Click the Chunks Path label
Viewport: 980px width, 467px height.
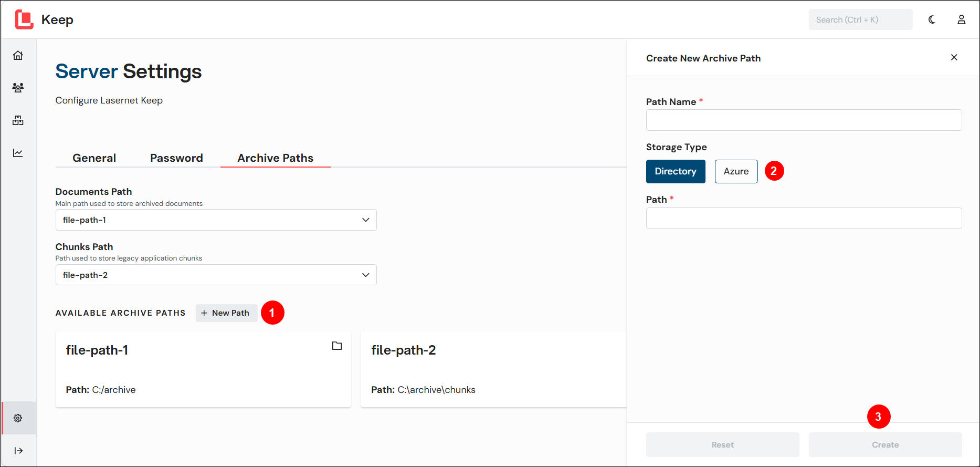tap(85, 247)
